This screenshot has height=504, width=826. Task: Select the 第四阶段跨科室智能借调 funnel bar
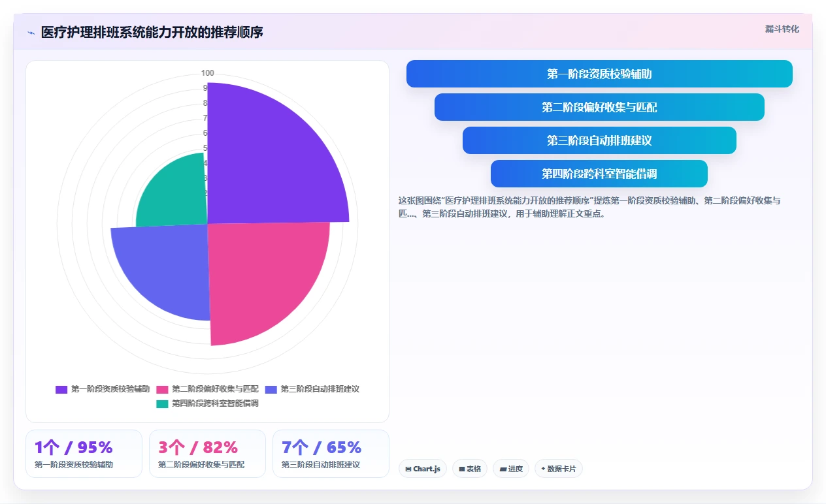pyautogui.click(x=599, y=174)
